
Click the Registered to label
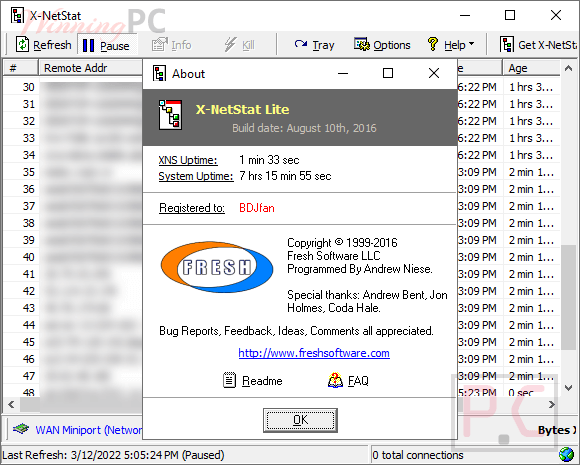192,208
